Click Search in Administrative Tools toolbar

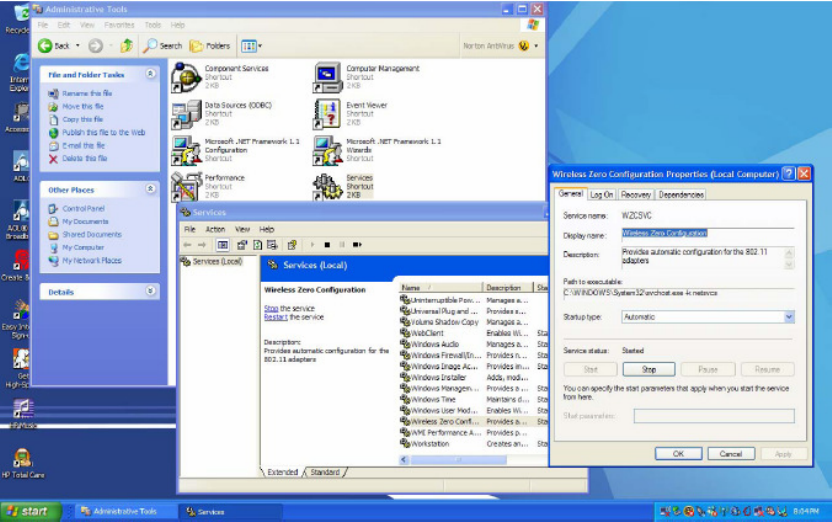tap(163, 46)
